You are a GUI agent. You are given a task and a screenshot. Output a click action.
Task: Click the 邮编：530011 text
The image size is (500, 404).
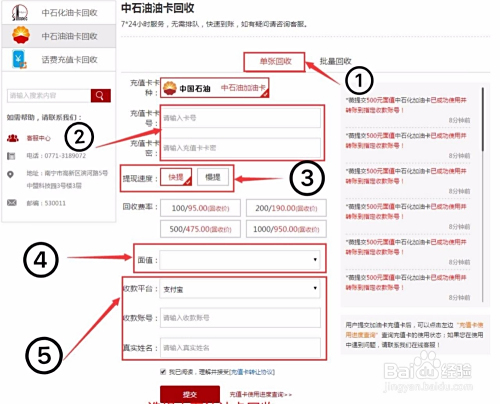(x=46, y=203)
